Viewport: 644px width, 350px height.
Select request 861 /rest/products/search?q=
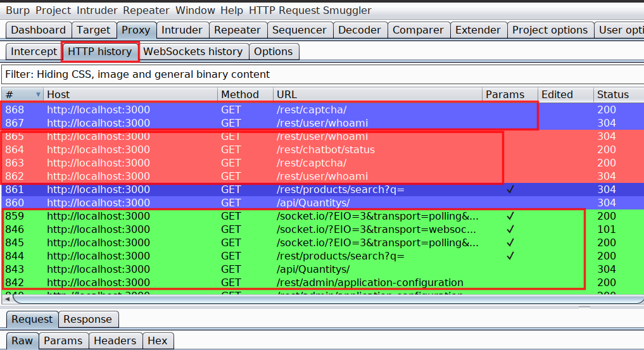click(322, 189)
